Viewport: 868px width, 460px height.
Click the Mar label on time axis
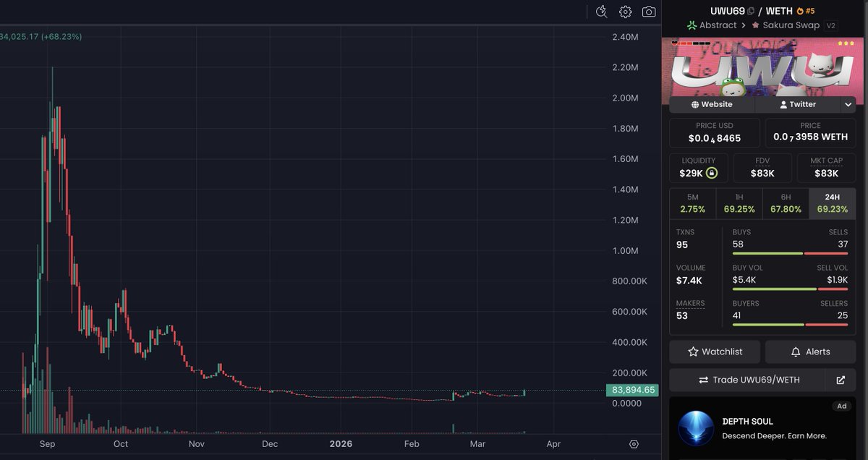477,444
